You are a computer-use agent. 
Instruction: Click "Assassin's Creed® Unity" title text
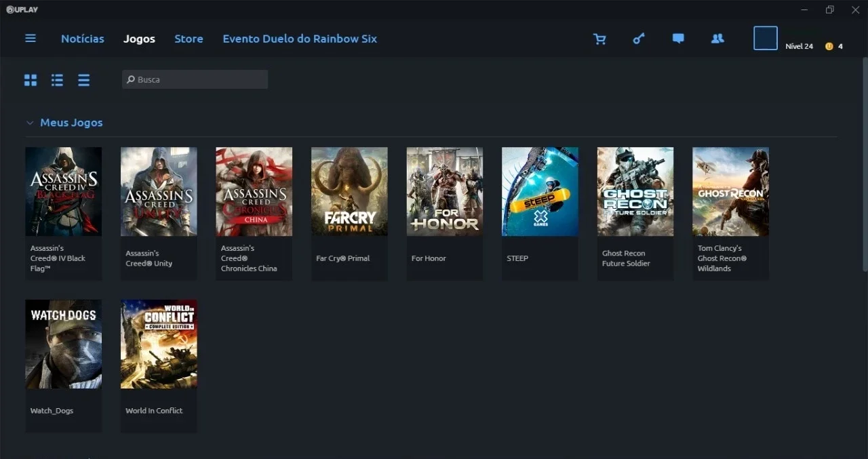(149, 258)
